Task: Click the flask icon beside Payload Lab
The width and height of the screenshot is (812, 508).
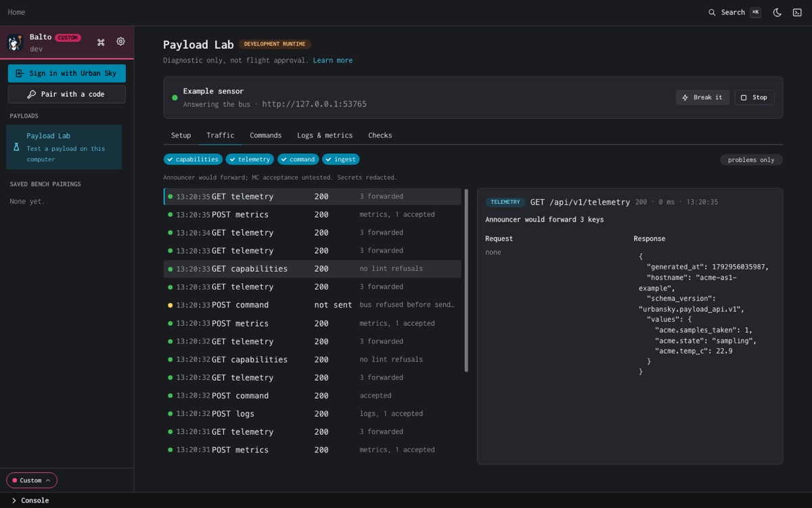Action: (17, 147)
